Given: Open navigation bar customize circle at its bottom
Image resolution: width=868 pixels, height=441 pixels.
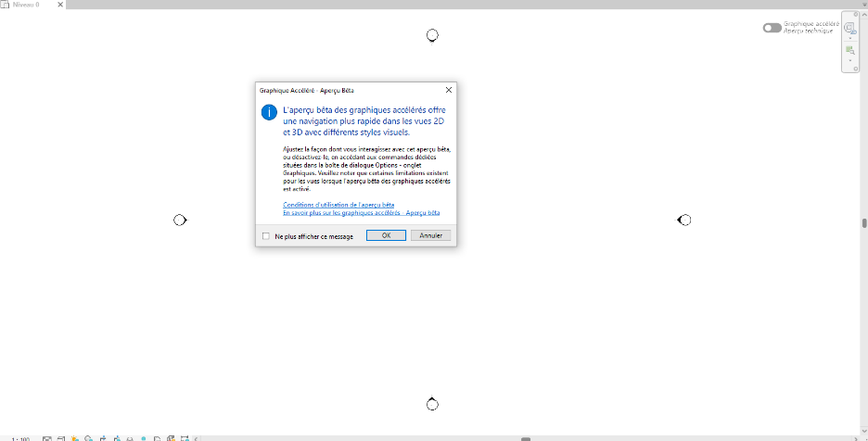Looking at the screenshot, I should 855,69.
